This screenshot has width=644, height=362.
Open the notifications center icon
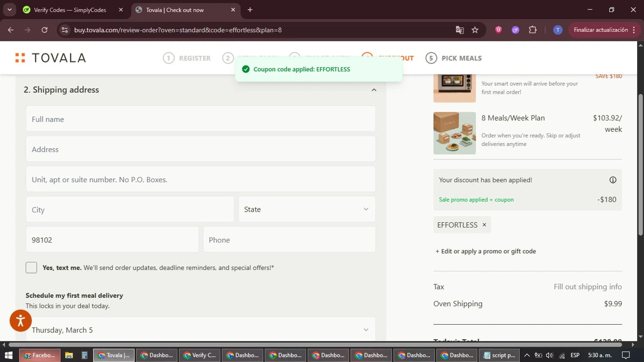coord(626,355)
